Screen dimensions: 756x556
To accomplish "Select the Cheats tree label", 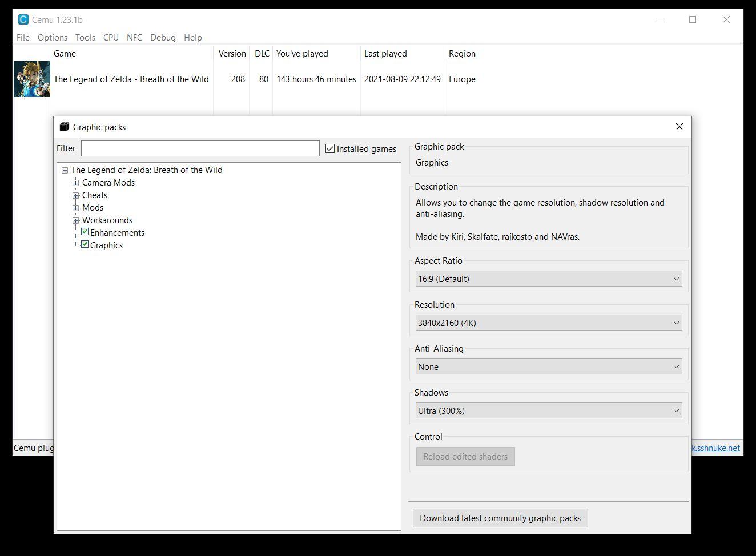I will coord(95,195).
